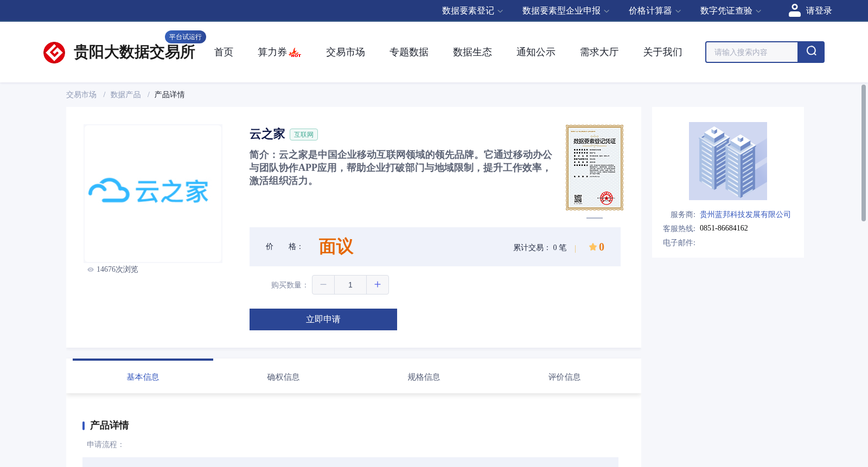This screenshot has height=467, width=868.
Task: Click the 立即申请 button
Action: [323, 319]
